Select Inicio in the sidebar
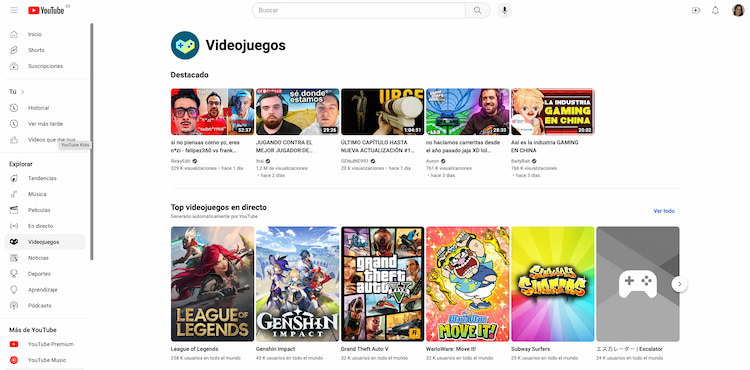Image resolution: width=750 pixels, height=370 pixels. pos(34,34)
